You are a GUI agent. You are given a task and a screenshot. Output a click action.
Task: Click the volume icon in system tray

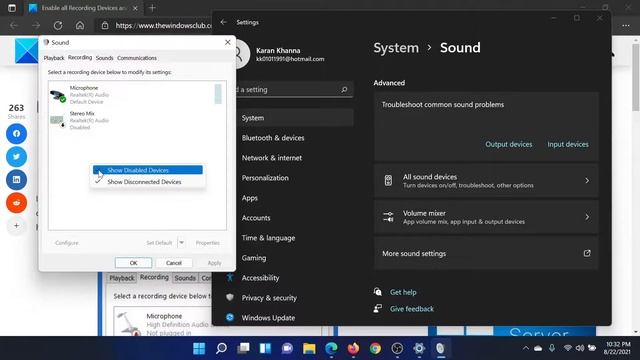click(580, 348)
